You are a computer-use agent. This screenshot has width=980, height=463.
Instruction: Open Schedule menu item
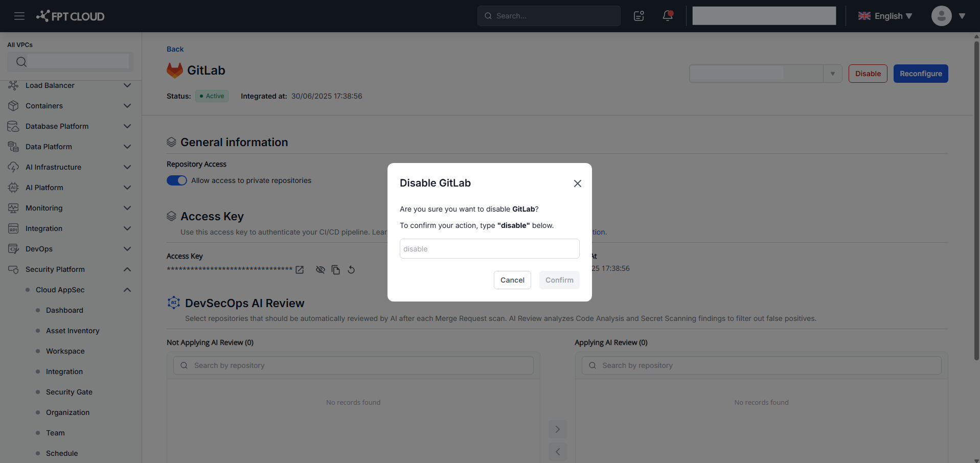[x=62, y=453]
